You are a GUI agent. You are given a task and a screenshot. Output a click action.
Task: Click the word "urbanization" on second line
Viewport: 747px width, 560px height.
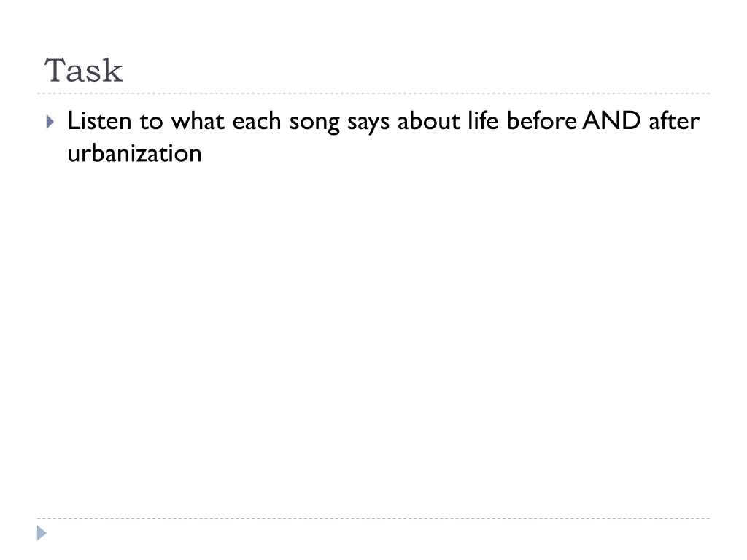pos(134,153)
